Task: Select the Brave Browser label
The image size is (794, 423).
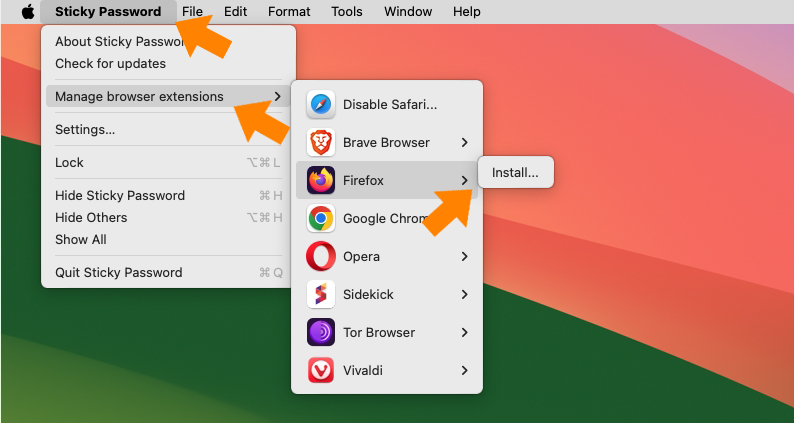Action: [386, 142]
